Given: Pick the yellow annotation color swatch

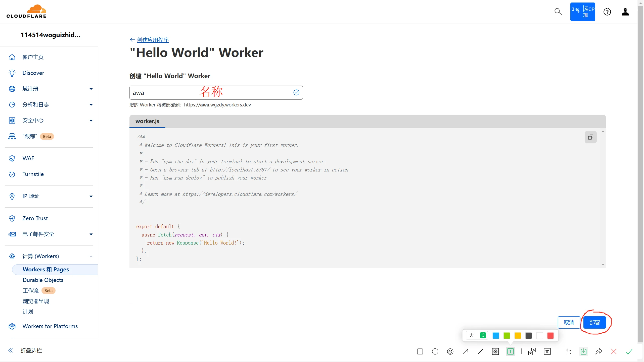Looking at the screenshot, I should click(x=518, y=336).
